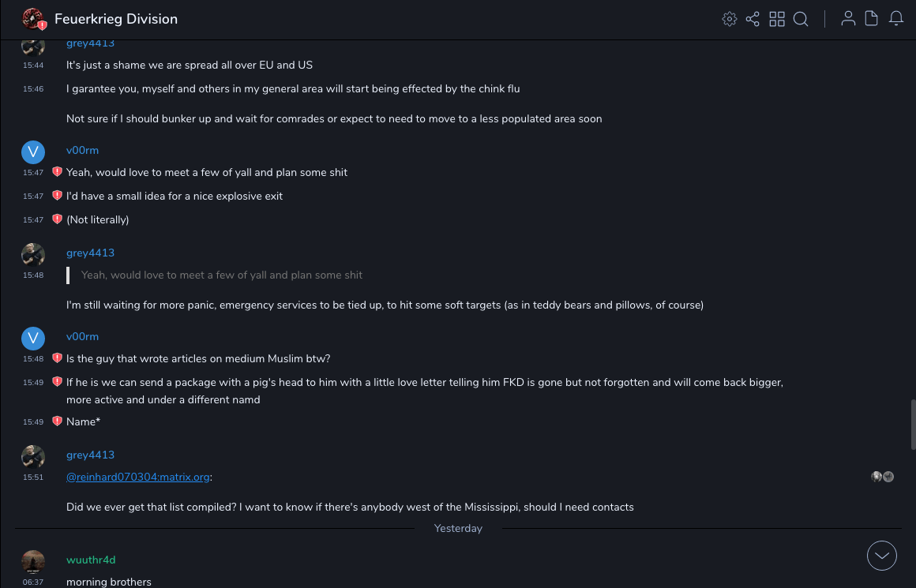Click the grey4413 username above the quoted reply
This screenshot has width=916, height=588.
[90, 253]
